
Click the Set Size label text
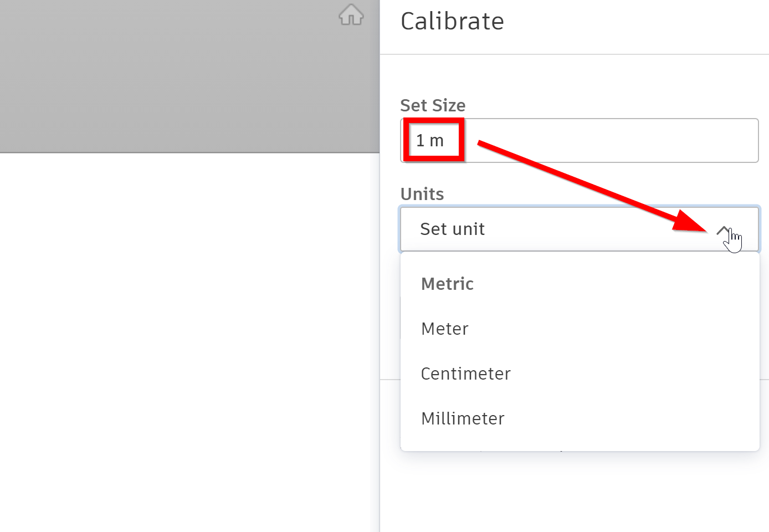[433, 105]
